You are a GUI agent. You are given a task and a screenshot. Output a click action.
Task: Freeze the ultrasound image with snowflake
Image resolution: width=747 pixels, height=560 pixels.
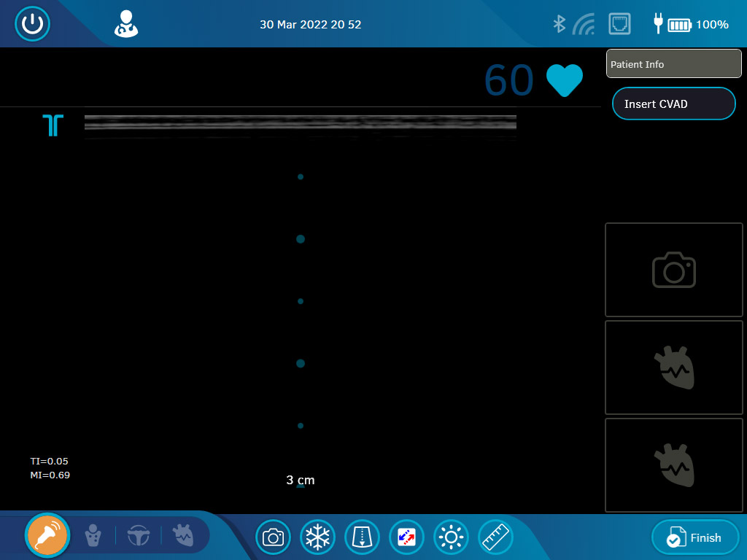(317, 537)
